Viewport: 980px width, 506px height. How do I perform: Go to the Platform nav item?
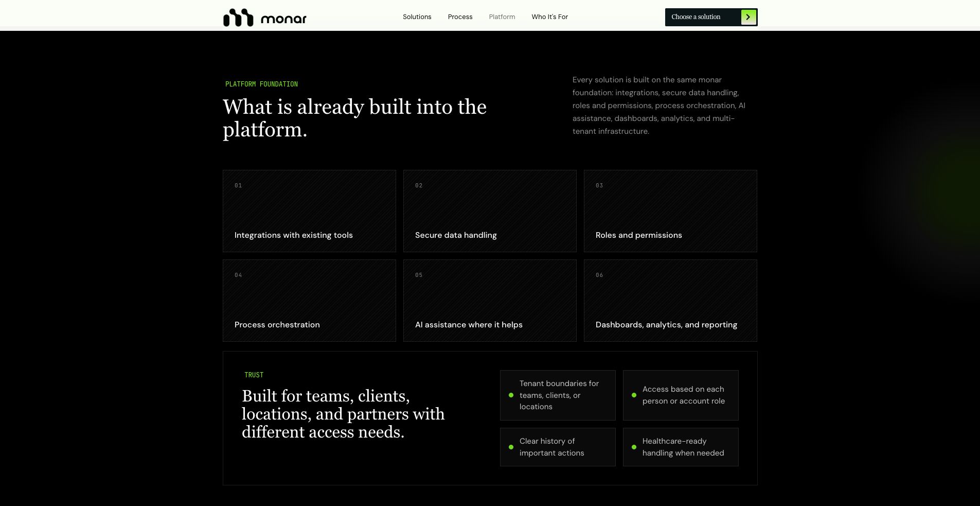[502, 17]
